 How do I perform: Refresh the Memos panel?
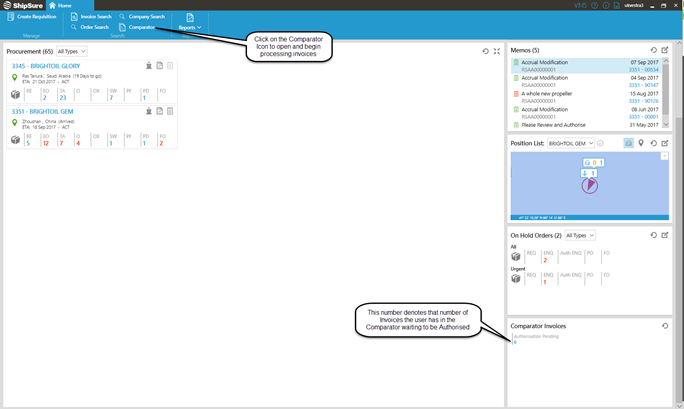click(653, 50)
